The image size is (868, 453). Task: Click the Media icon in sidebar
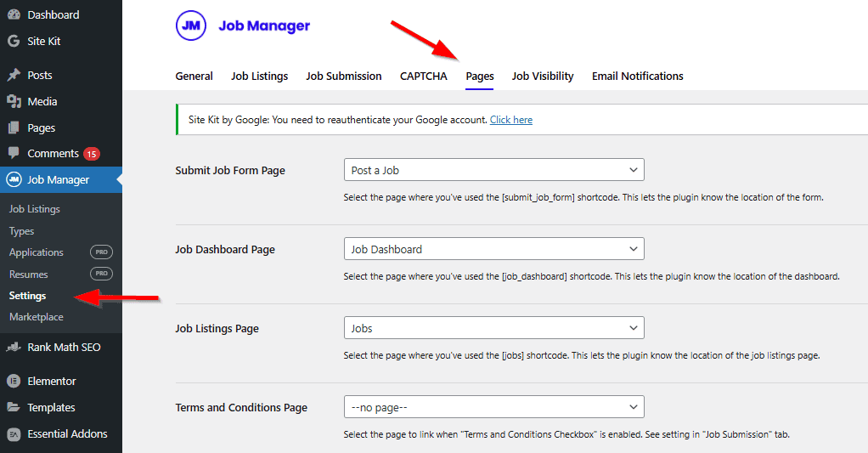pos(14,101)
